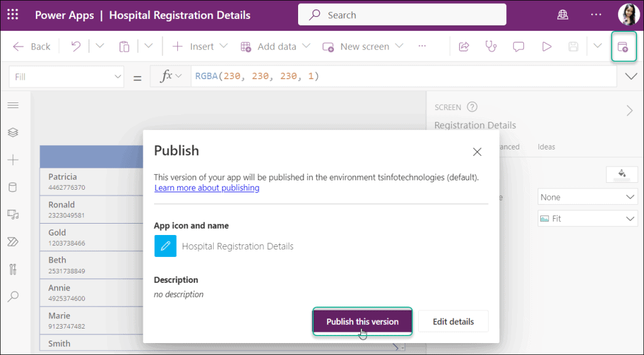Go Back from the app editor
644x355 pixels.
[31, 46]
